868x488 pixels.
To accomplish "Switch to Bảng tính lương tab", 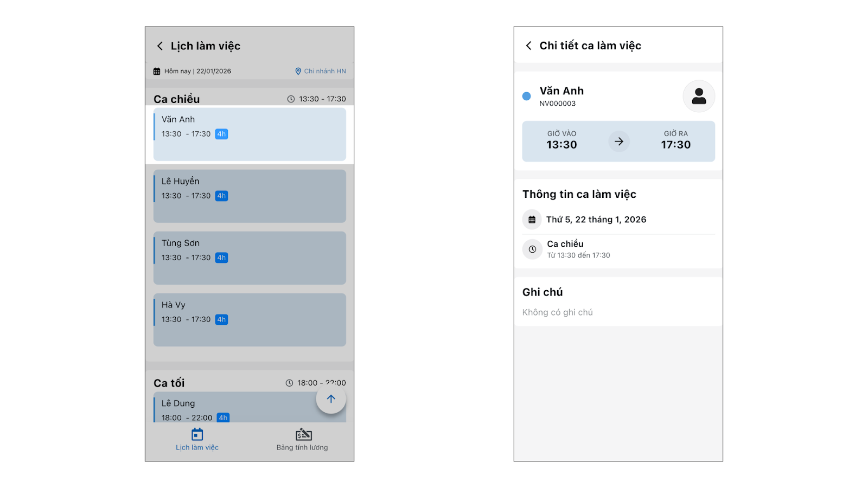I will coord(303,440).
